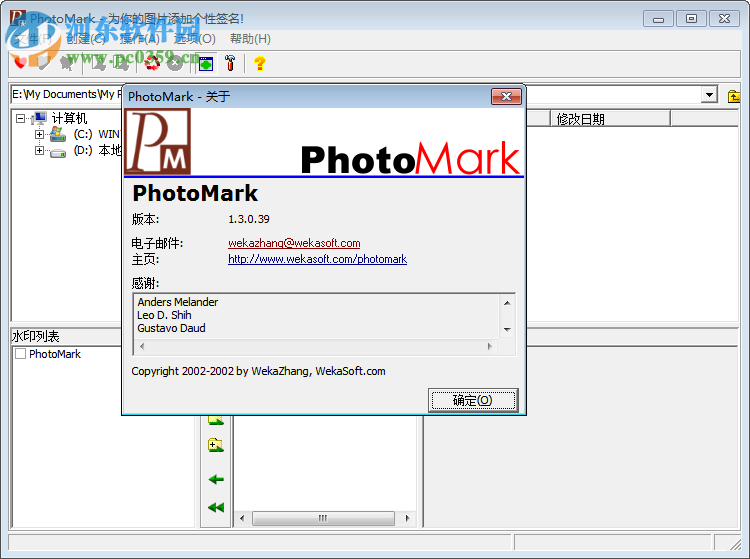Click the gray circled X toolbar icon
This screenshot has height=559, width=750.
tap(176, 63)
